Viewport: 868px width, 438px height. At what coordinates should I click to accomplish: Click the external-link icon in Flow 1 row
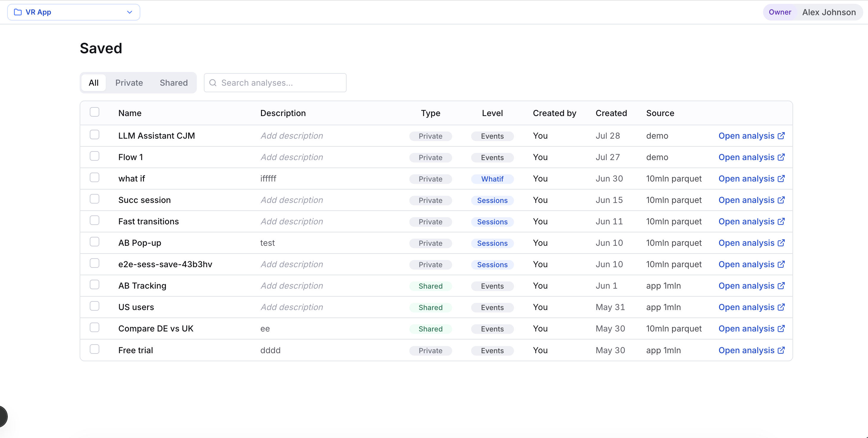coord(781,157)
